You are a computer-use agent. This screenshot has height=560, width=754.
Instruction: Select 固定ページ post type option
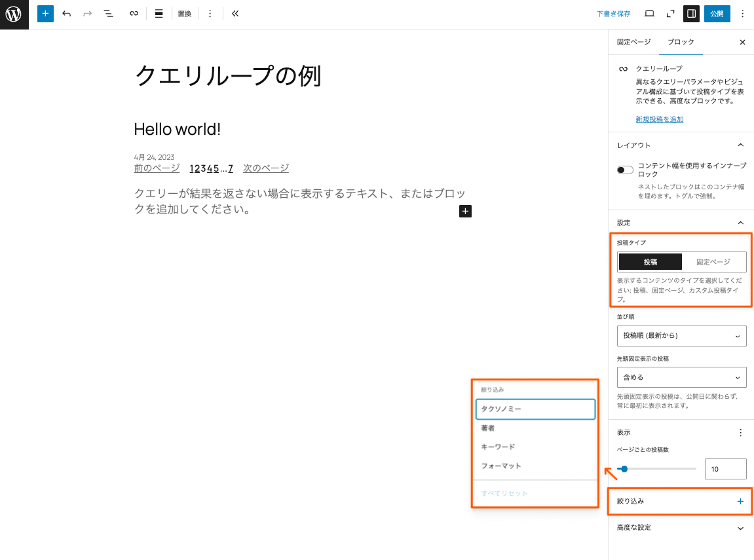(x=713, y=262)
